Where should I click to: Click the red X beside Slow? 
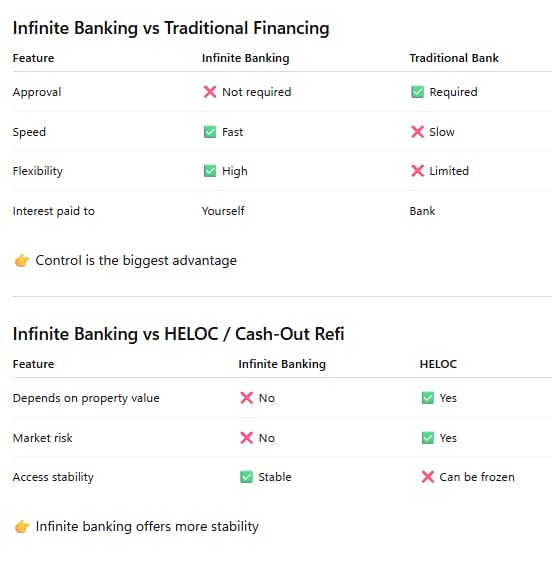tap(417, 132)
